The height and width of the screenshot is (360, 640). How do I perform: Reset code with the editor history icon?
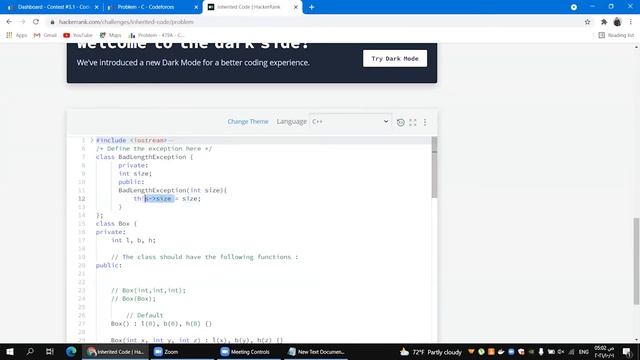pos(400,122)
